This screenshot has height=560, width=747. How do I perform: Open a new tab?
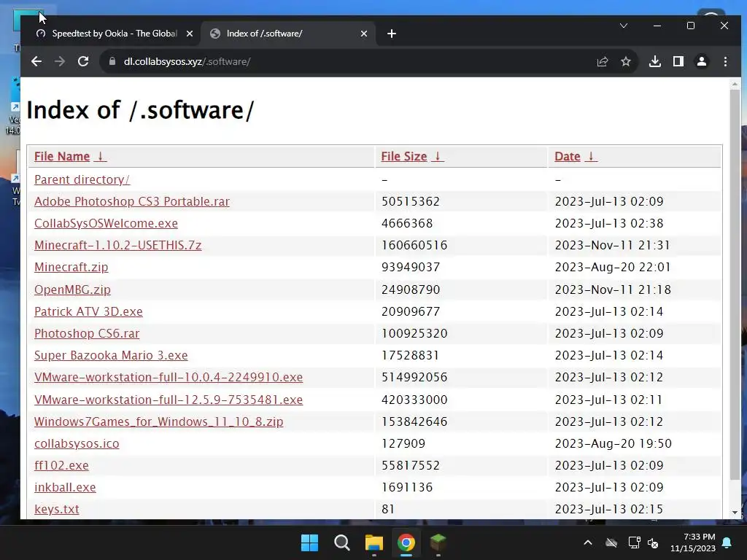[x=392, y=34]
